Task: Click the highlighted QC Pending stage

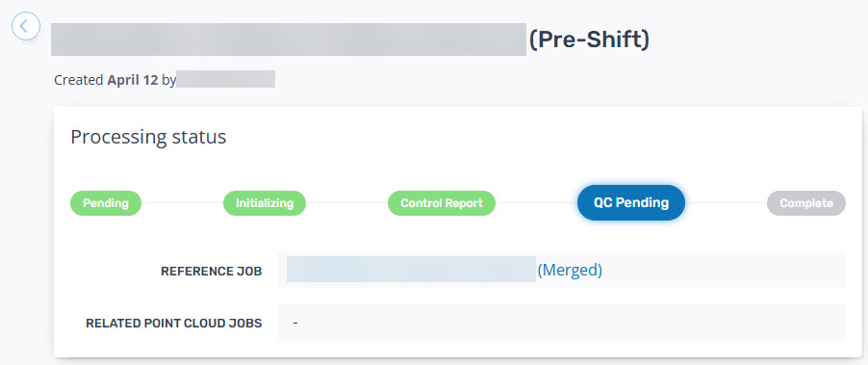Action: click(631, 202)
